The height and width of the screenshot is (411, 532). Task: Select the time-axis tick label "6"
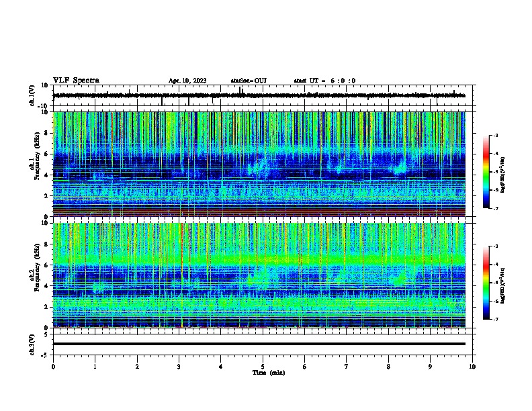coord(305,367)
